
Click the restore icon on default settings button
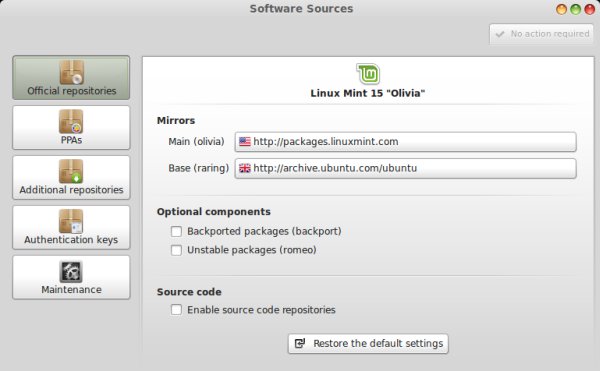point(300,343)
